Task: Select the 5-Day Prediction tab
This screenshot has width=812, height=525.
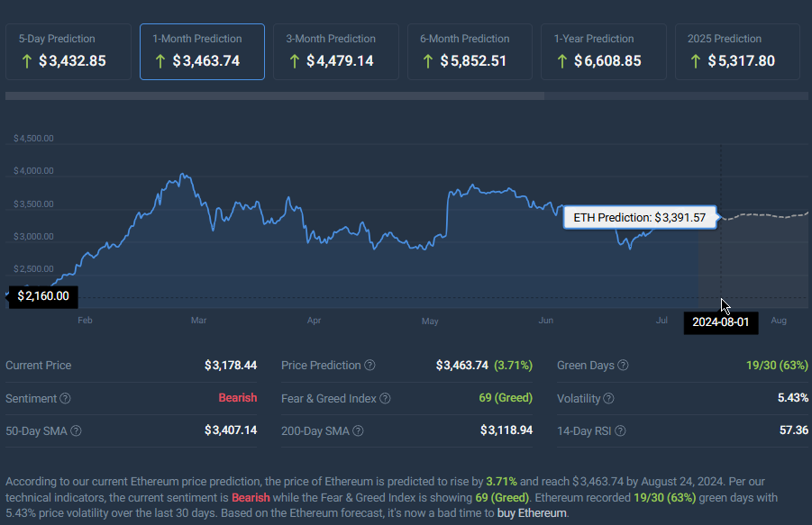Action: click(x=68, y=51)
